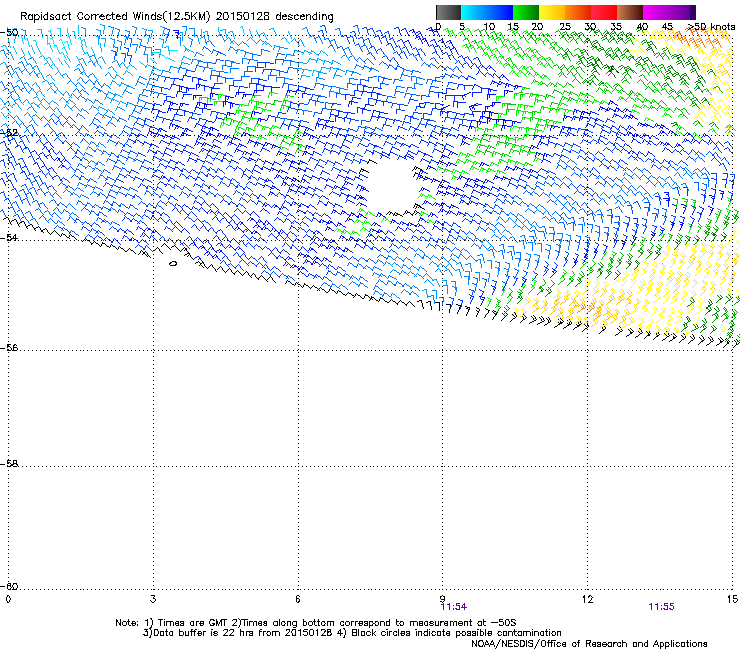
Task: Click the '9' longitude axis label
Action: coord(443,599)
